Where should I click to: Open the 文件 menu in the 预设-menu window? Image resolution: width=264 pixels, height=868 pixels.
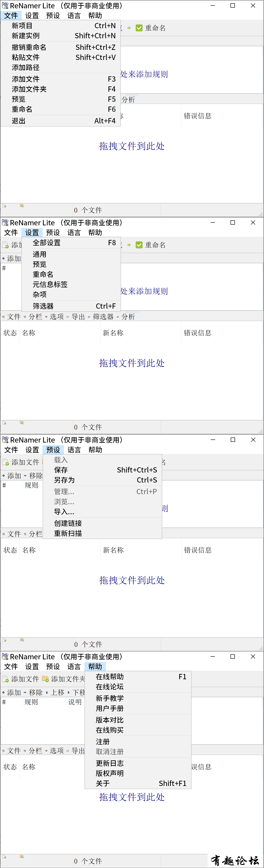[11, 450]
